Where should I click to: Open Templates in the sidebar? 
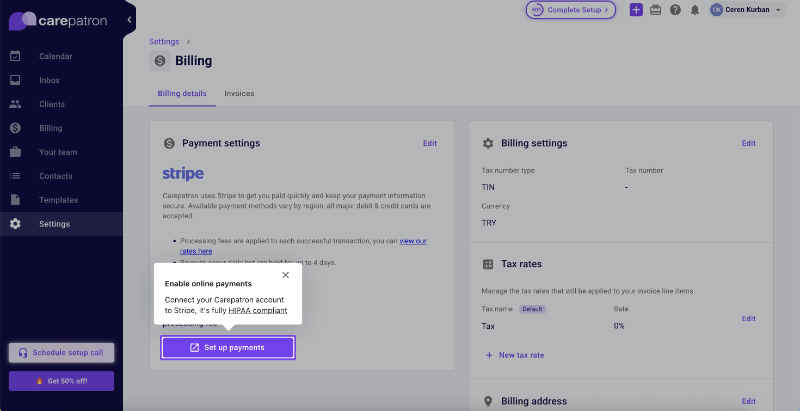click(61, 200)
